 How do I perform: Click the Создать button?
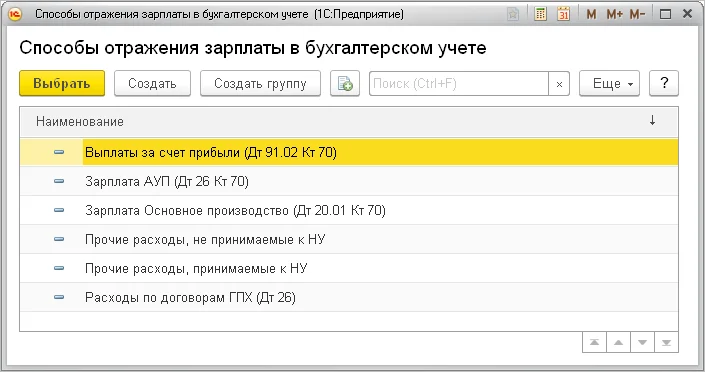(x=152, y=83)
